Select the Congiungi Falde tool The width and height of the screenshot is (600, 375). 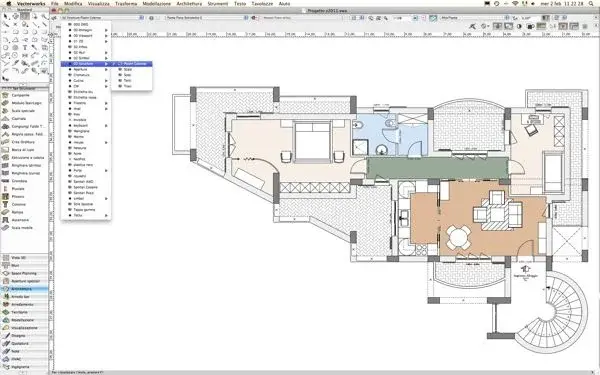coord(23,126)
